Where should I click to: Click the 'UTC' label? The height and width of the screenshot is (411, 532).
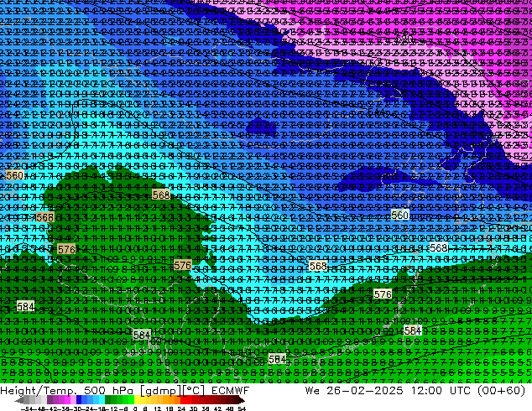coord(460,391)
